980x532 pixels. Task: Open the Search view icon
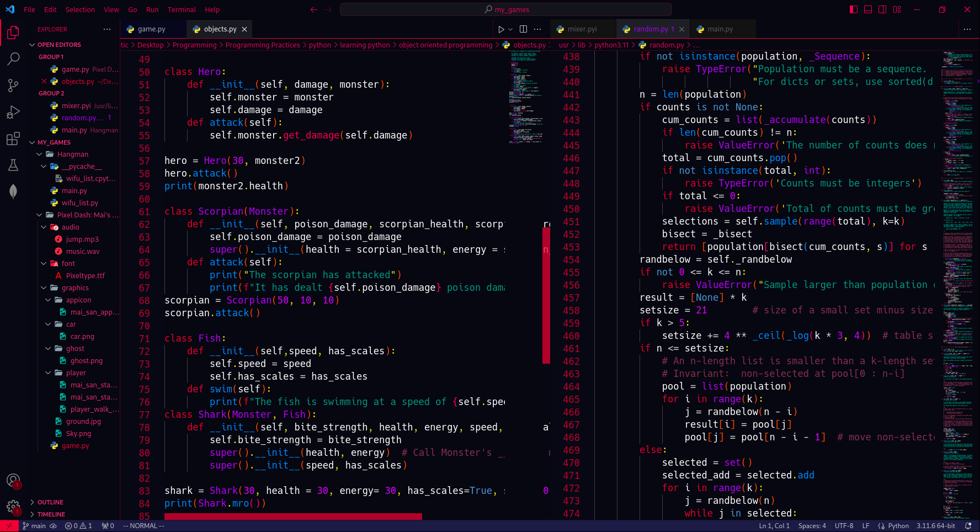click(13, 58)
